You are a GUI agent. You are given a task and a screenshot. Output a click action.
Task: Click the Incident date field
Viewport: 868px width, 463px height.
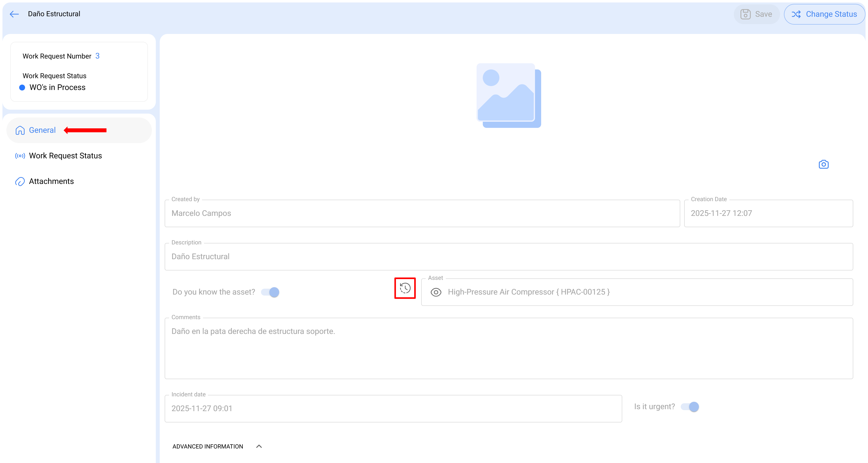393,408
